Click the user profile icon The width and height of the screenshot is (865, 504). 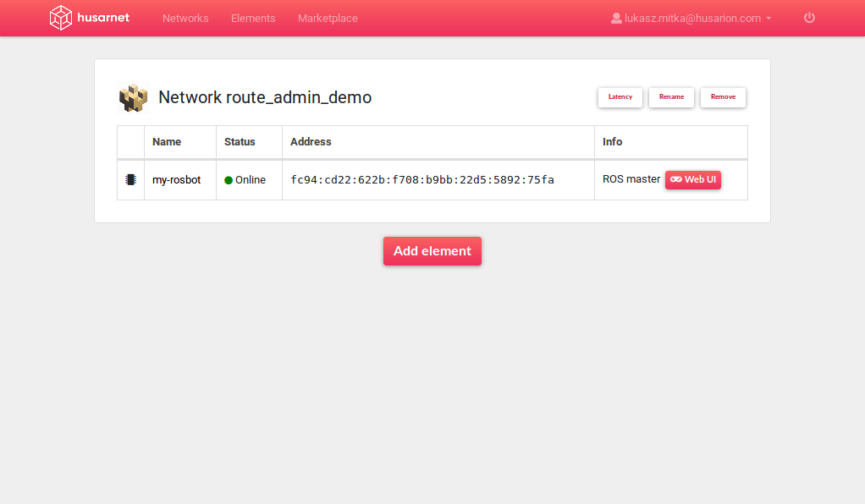(616, 19)
